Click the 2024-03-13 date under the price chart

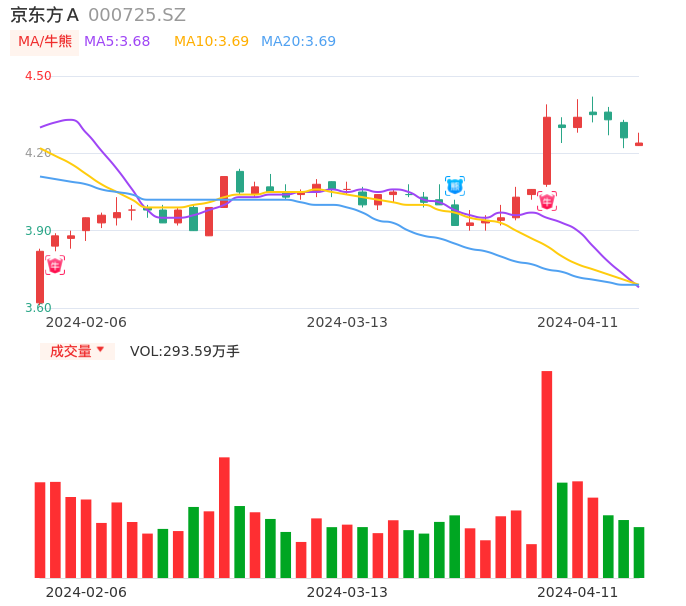[347, 322]
